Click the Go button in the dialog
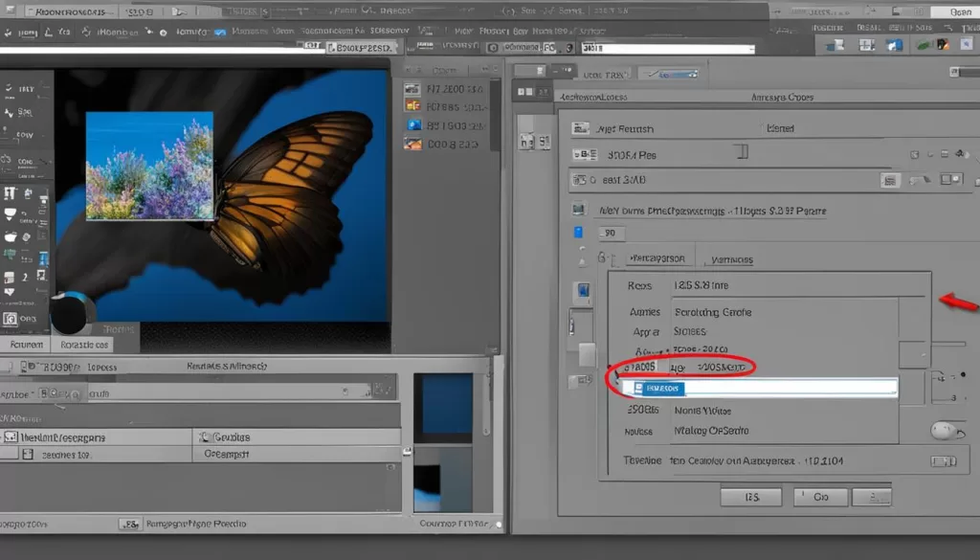The image size is (980, 560). [820, 497]
